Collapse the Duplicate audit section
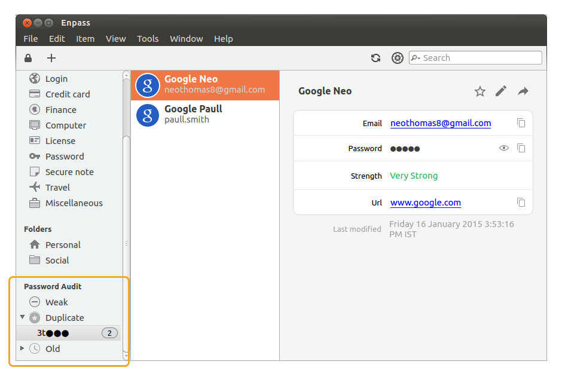Screen dimensions: 562x392 (22, 317)
